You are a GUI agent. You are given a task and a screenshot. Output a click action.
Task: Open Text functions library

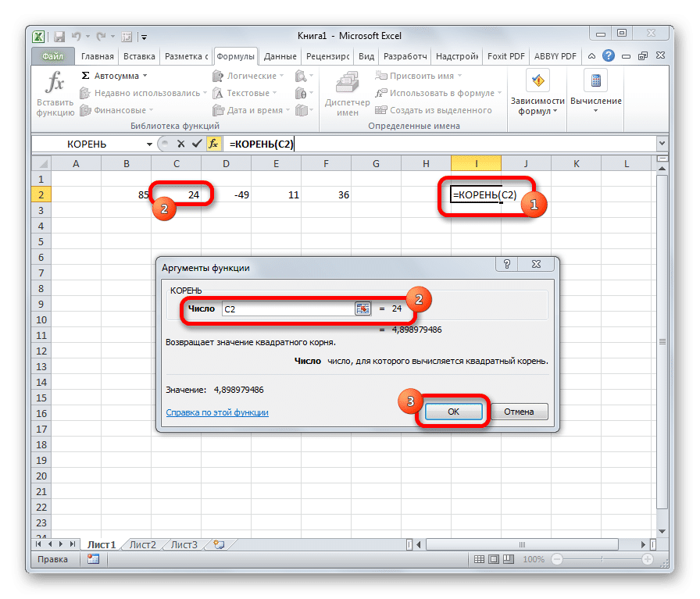pyautogui.click(x=245, y=93)
